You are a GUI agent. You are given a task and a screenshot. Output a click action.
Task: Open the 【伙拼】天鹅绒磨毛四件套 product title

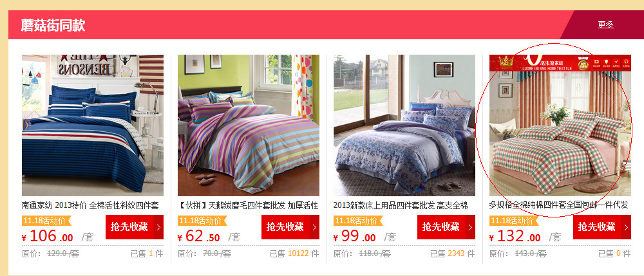(x=248, y=205)
